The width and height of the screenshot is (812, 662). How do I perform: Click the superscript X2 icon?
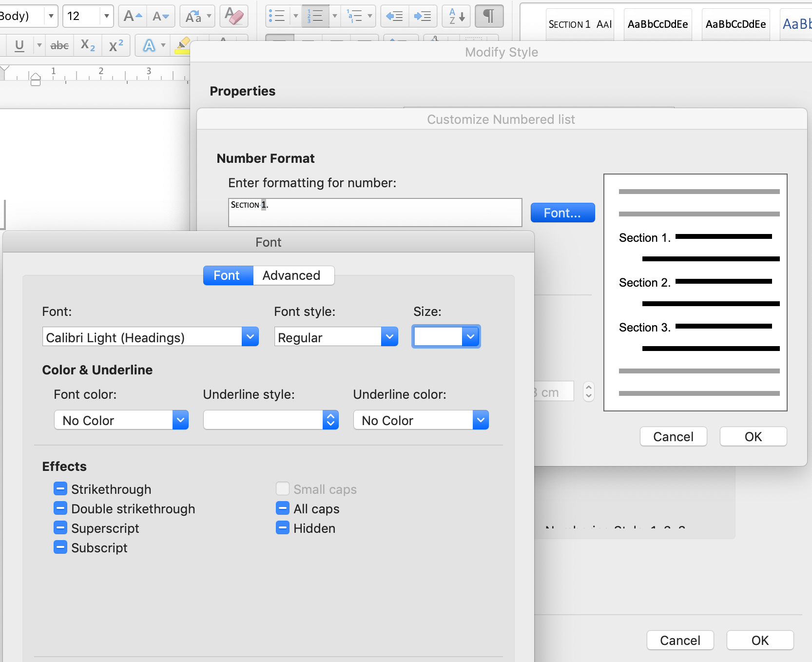click(116, 46)
